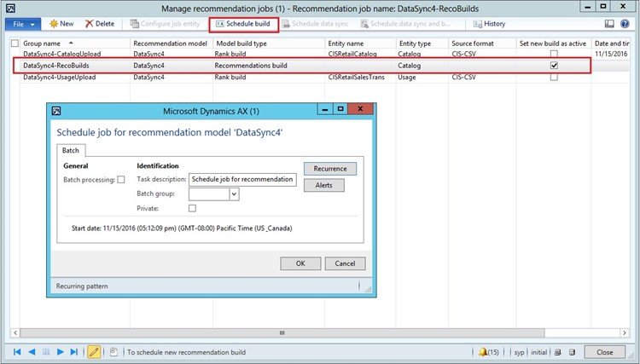Click CISRetailSalesTrans entity name cell

point(357,77)
